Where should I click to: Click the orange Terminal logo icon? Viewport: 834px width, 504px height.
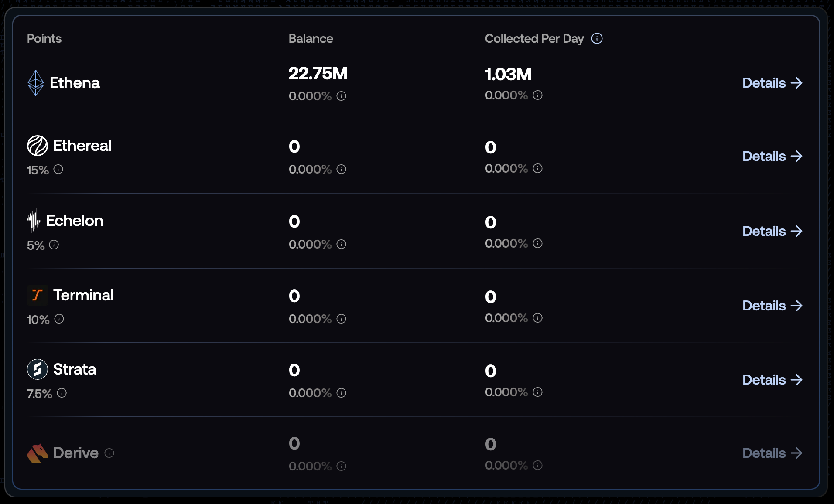[38, 295]
